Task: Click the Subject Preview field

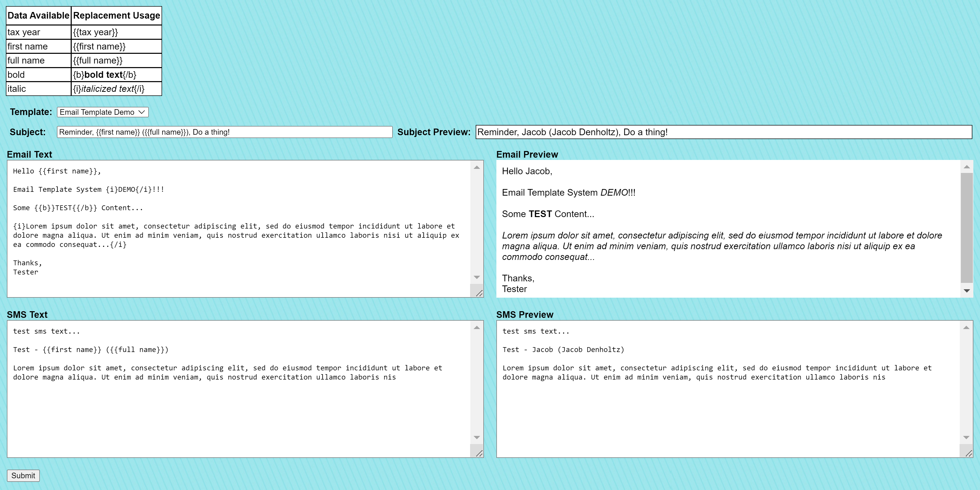Action: click(723, 132)
